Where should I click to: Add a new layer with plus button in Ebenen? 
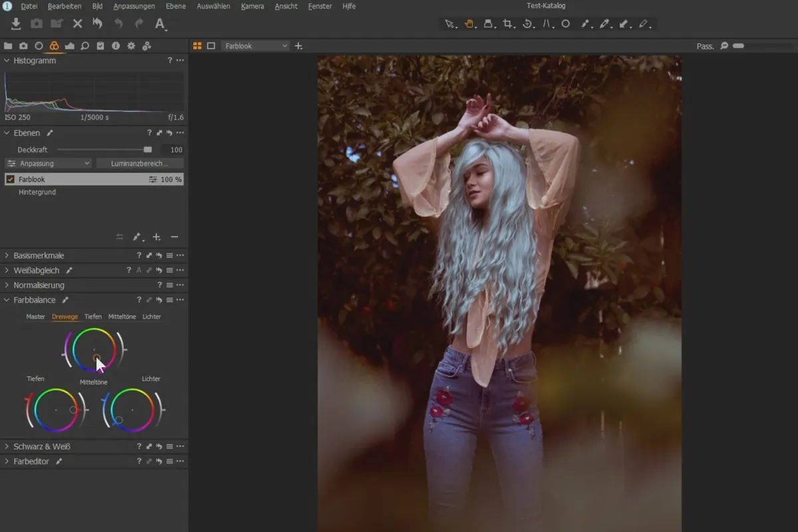pos(156,237)
